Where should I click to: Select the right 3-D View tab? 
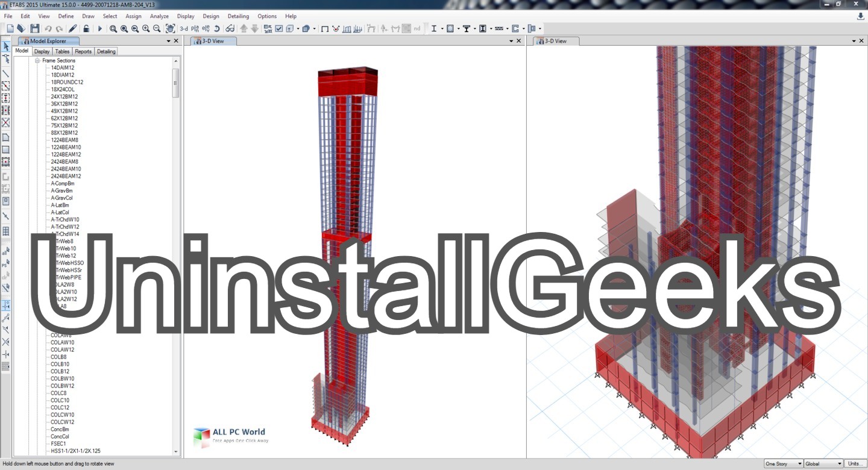point(556,41)
